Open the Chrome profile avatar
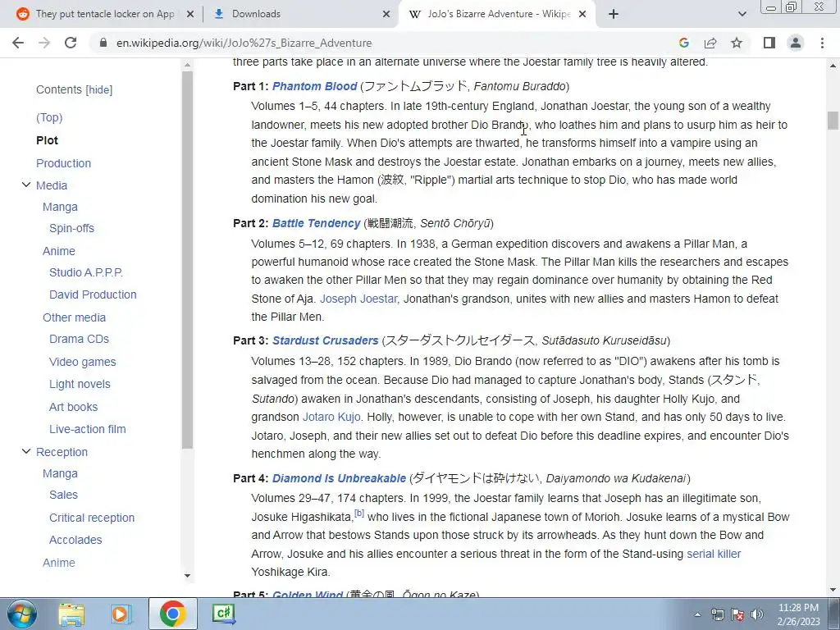The height and width of the screenshot is (630, 840). tap(796, 43)
